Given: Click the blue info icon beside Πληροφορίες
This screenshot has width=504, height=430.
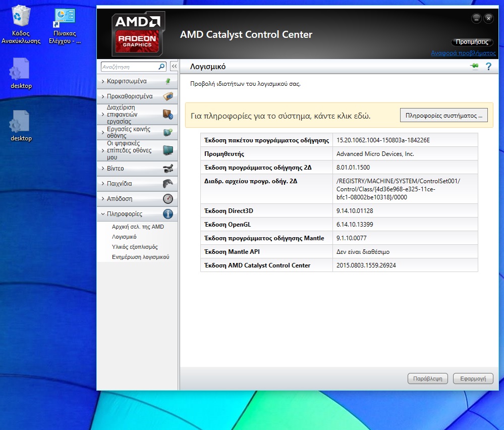Looking at the screenshot, I should [168, 214].
